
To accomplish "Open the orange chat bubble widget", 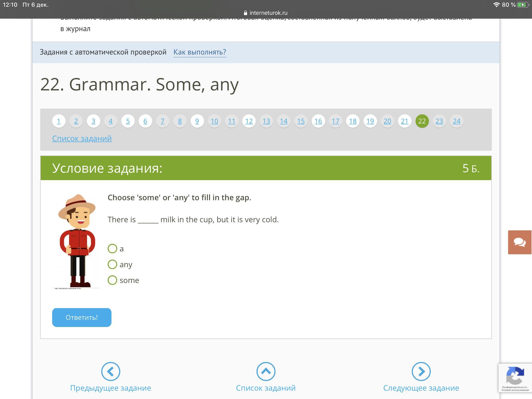I will click(x=520, y=242).
